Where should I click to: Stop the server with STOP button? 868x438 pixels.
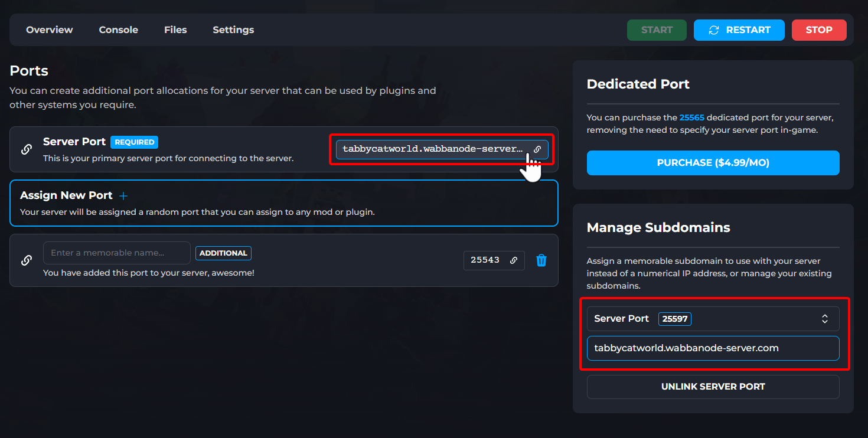point(819,30)
